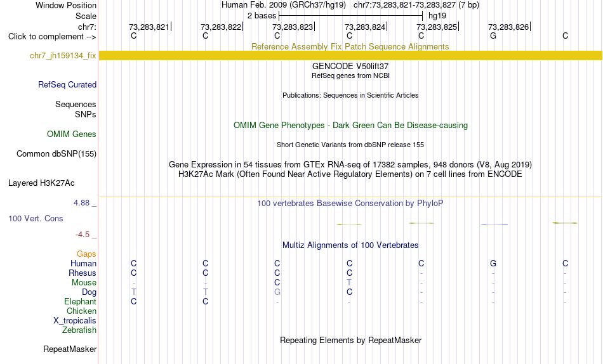Click the chr7:73,283,821-73,283,827 (7 bp) position text

pos(416,5)
